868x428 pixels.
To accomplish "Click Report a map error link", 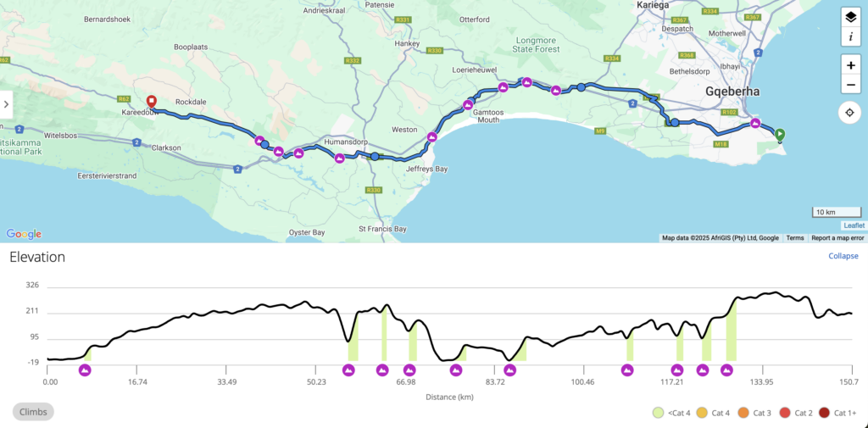I will (x=837, y=238).
